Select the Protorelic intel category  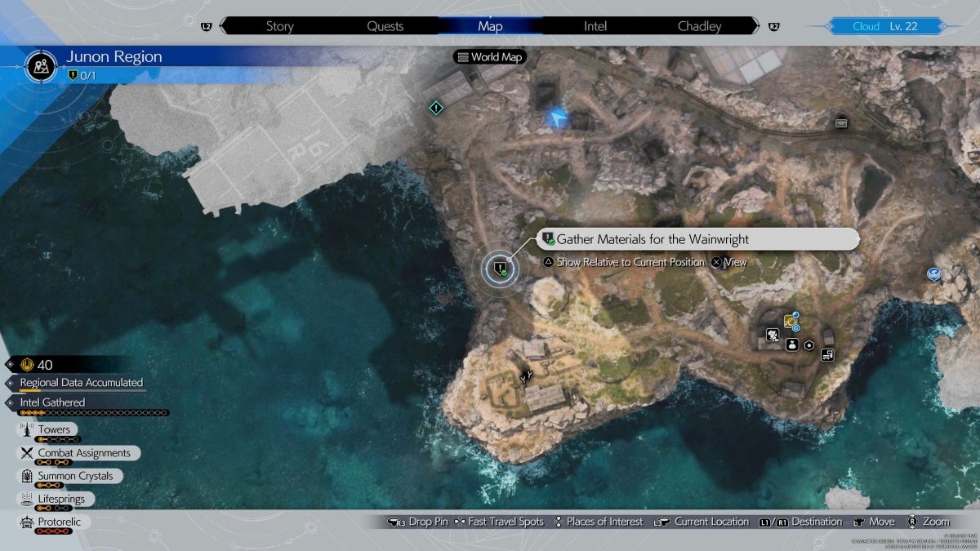[x=55, y=522]
